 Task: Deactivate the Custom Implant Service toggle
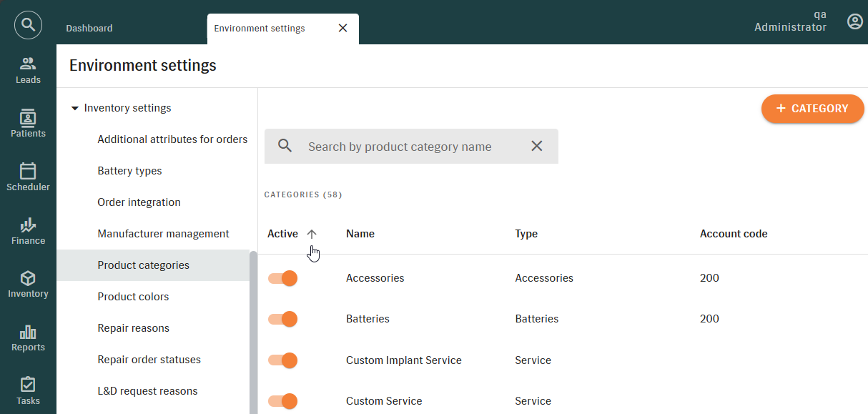point(283,360)
